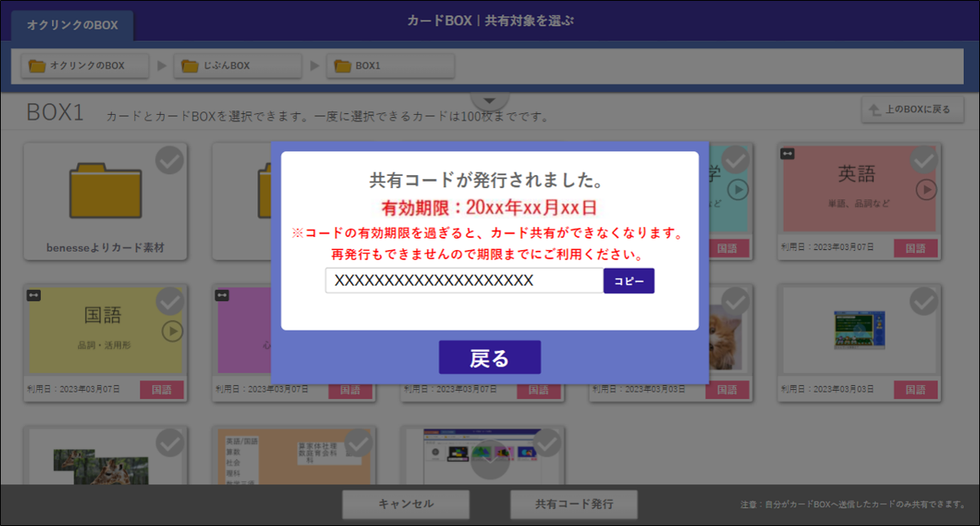This screenshot has width=980, height=526.
Task: Play the 英語 card preview
Action: tap(925, 191)
